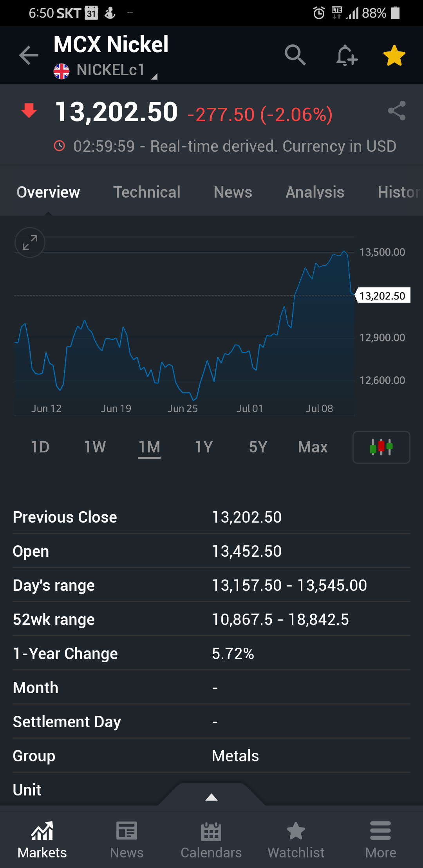Tap the LTE signal indicator
Viewport: 423px width, 868px height.
(x=337, y=13)
